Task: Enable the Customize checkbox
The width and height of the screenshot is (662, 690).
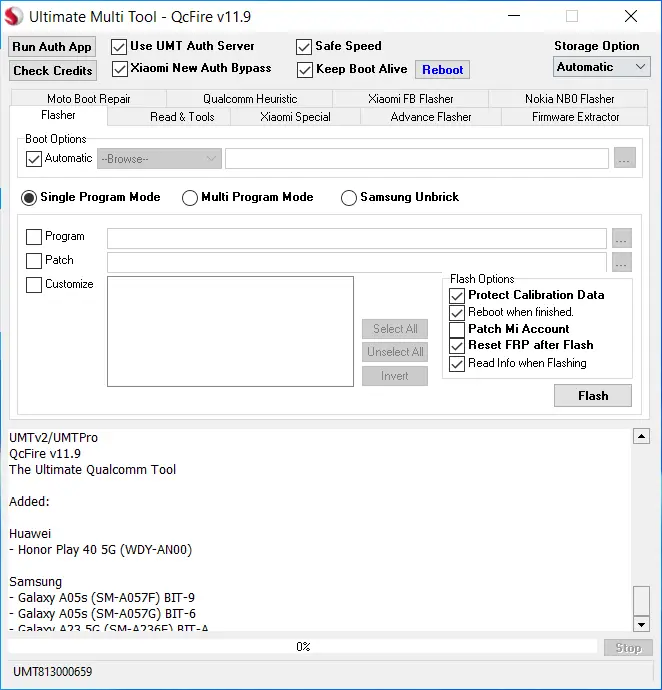Action: click(34, 285)
